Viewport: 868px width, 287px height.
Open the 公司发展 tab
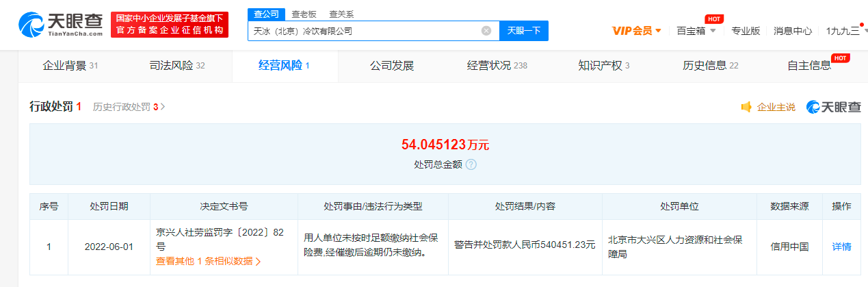(392, 66)
